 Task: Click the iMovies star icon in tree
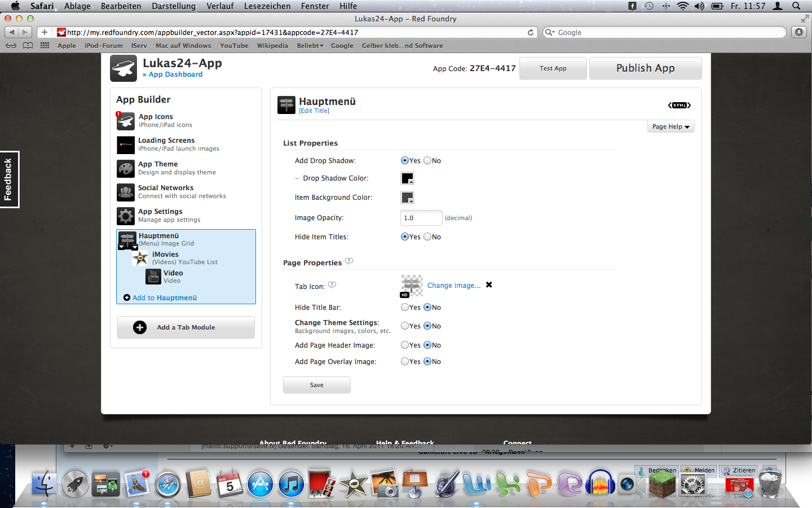[x=140, y=258]
